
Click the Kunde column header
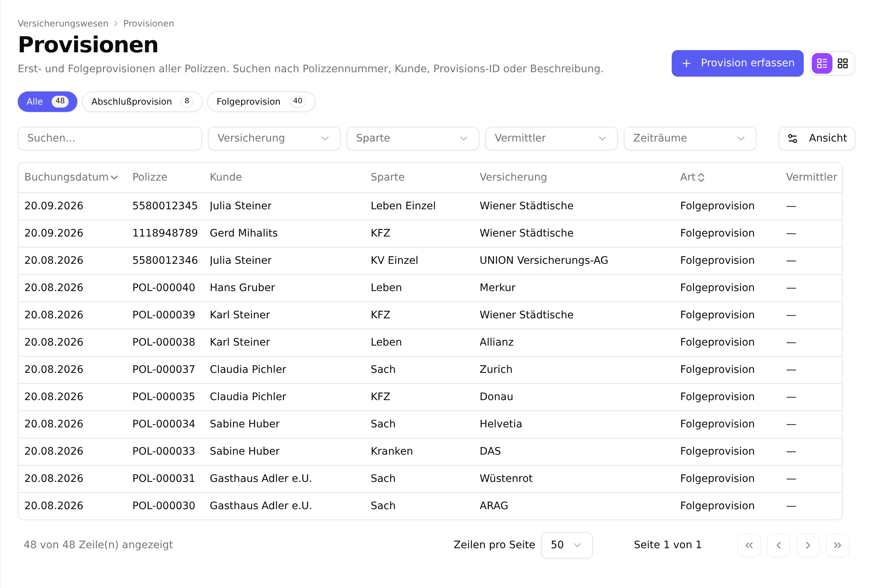point(226,177)
